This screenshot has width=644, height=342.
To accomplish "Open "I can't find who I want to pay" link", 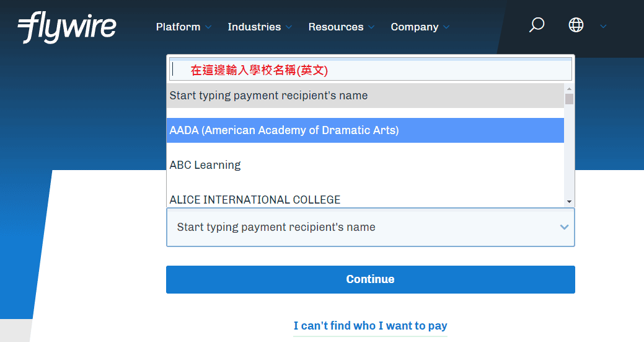I will pos(370,326).
